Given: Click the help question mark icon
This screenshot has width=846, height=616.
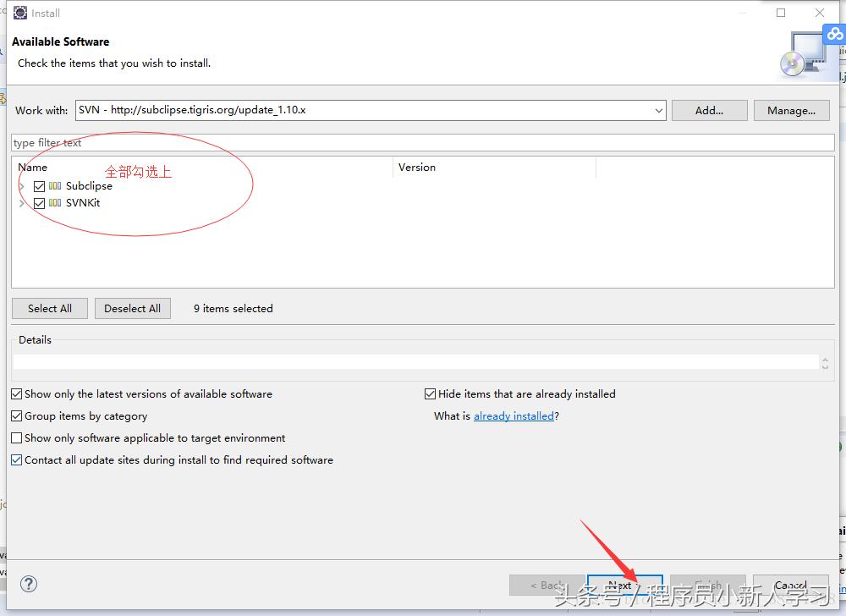Looking at the screenshot, I should point(28,584).
